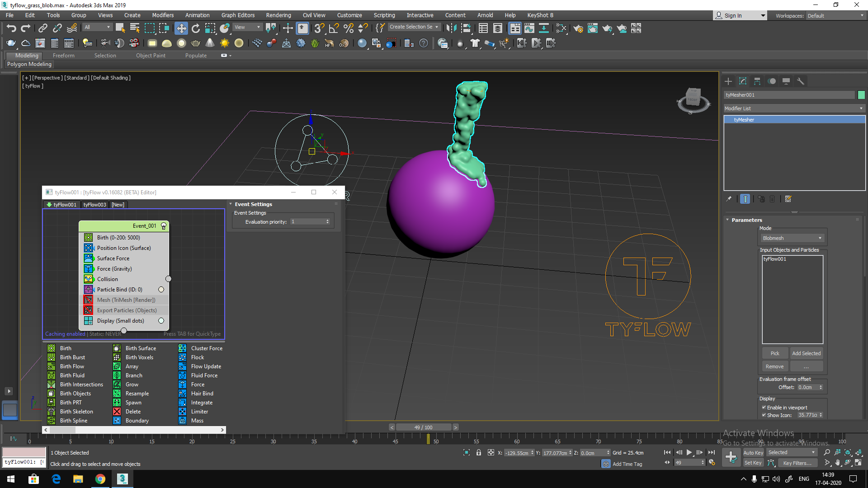Image resolution: width=868 pixels, height=488 pixels.
Task: Toggle the Auto Key mode
Action: (753, 453)
